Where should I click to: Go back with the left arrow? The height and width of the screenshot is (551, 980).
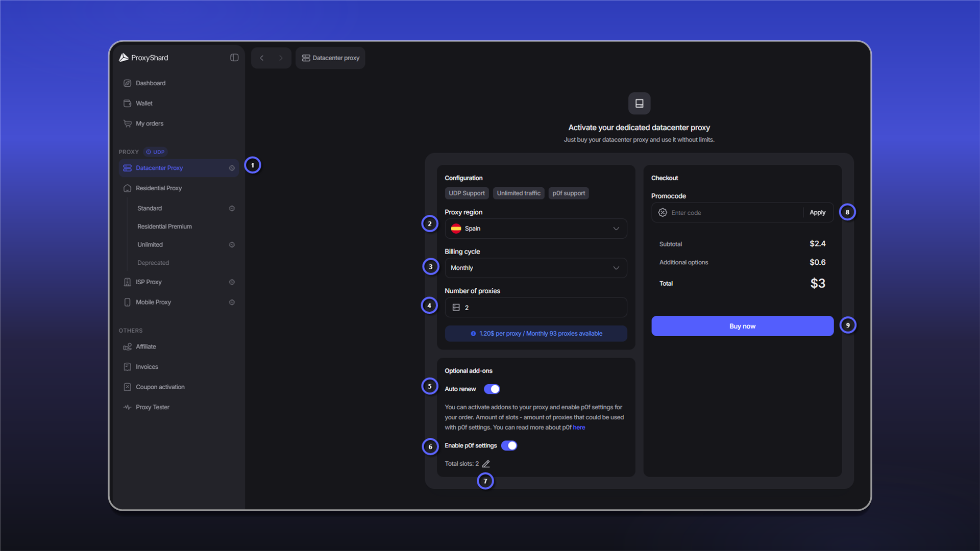pos(262,58)
